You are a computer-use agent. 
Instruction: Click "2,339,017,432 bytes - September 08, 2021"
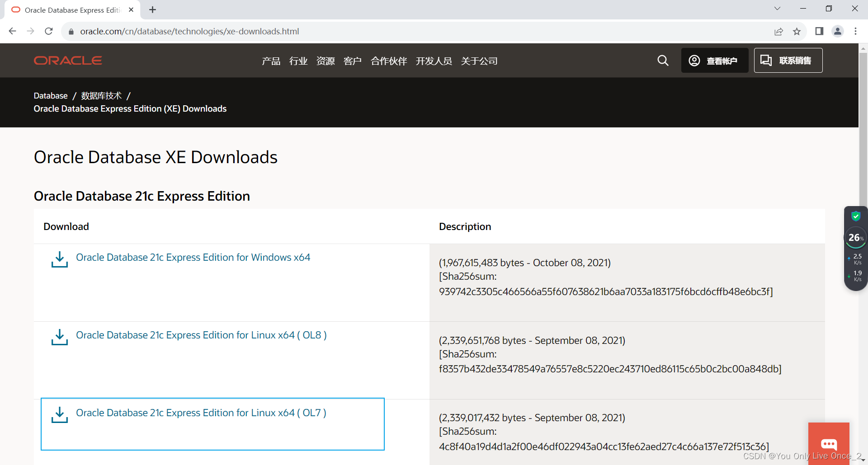click(x=532, y=418)
